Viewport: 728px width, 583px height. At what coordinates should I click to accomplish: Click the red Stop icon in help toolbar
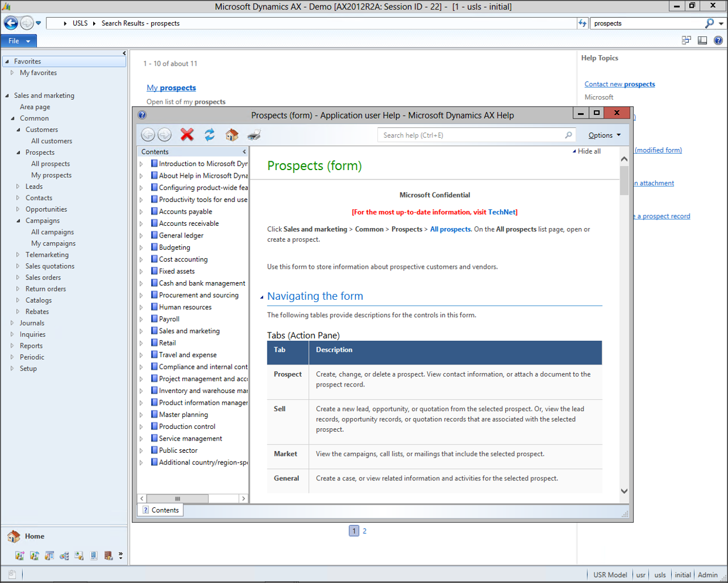[x=187, y=135]
